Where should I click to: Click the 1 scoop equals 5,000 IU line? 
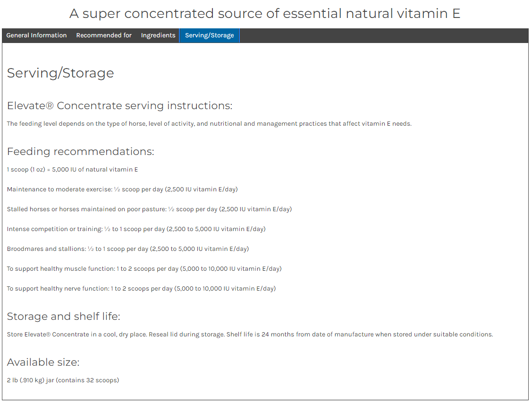pyautogui.click(x=72, y=170)
